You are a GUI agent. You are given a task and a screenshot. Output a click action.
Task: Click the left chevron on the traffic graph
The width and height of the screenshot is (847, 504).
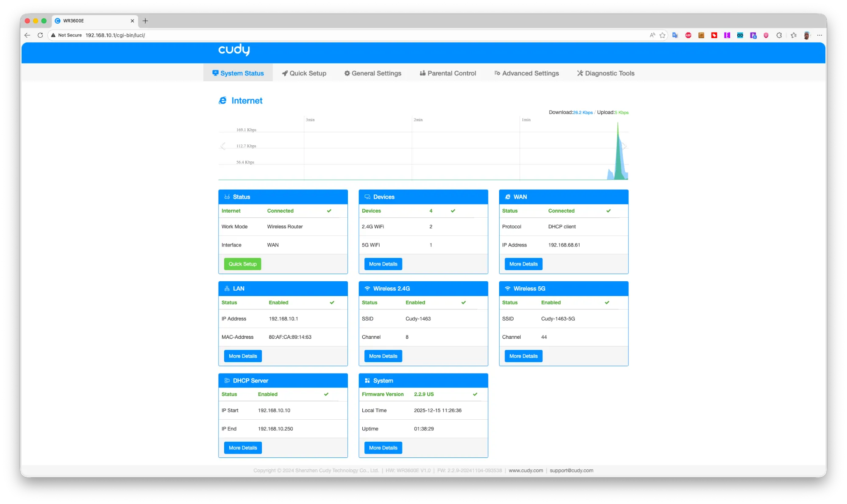[223, 146]
